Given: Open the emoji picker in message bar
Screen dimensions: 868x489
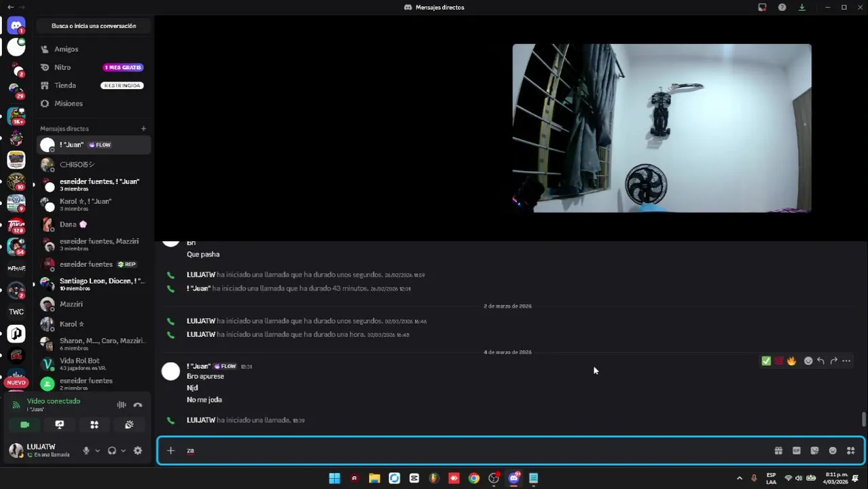Looking at the screenshot, I should tap(833, 450).
